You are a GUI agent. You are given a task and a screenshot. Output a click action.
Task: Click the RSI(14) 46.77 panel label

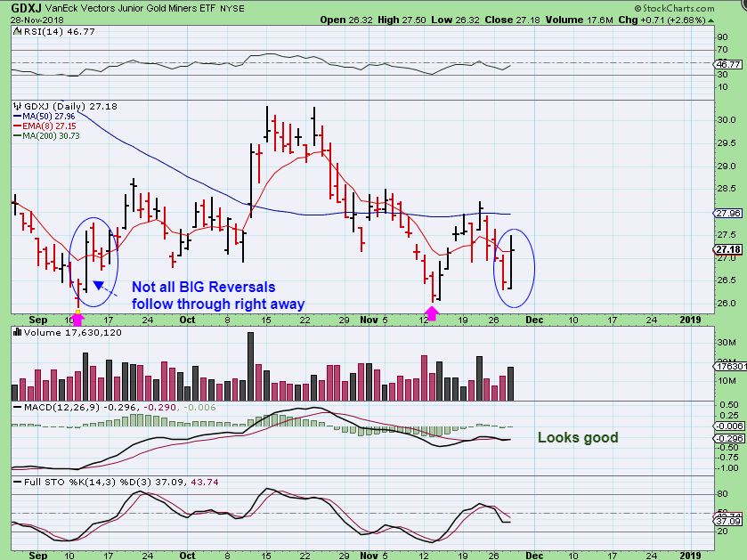tap(59, 31)
